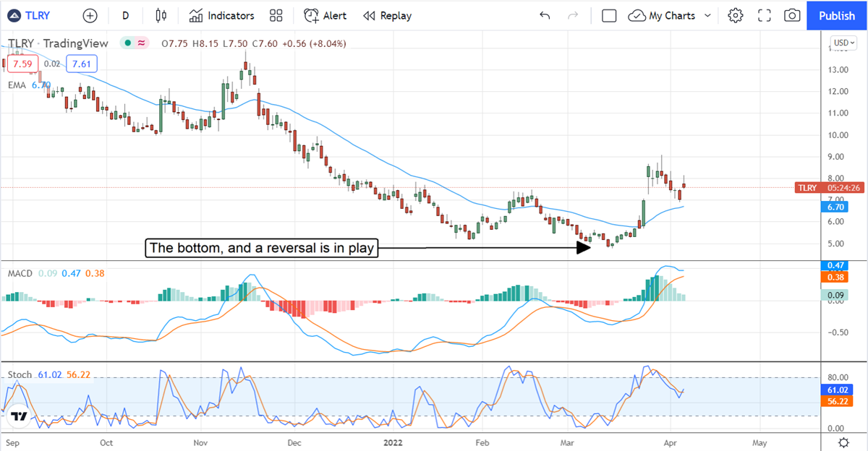Click the undo arrow

coord(545,15)
